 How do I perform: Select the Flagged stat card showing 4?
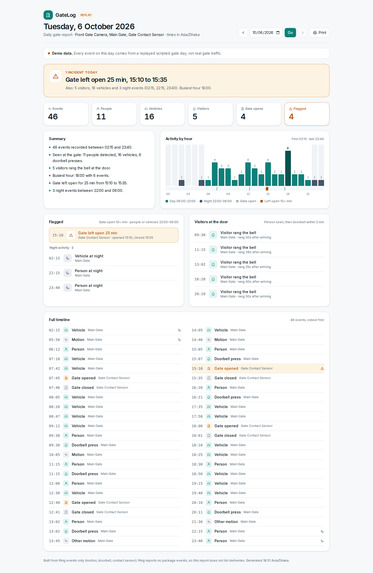point(307,114)
